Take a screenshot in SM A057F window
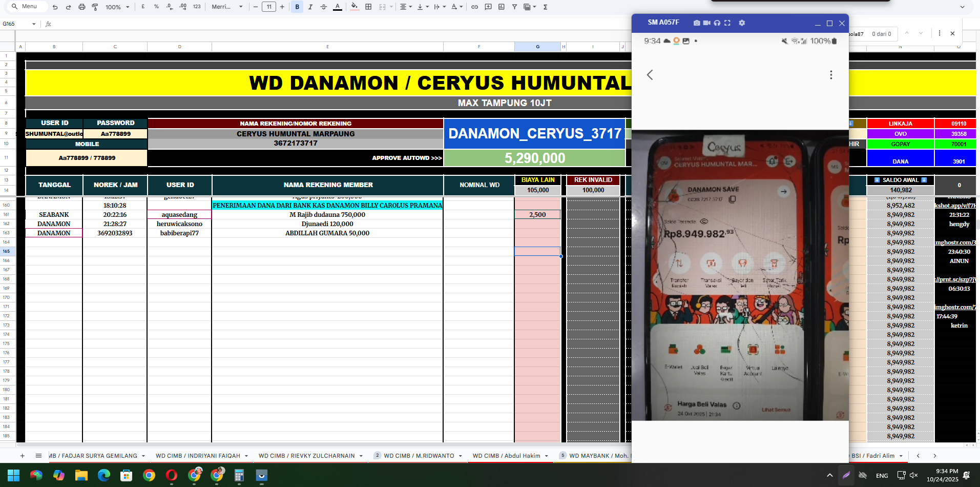The image size is (980, 487). 697,23
